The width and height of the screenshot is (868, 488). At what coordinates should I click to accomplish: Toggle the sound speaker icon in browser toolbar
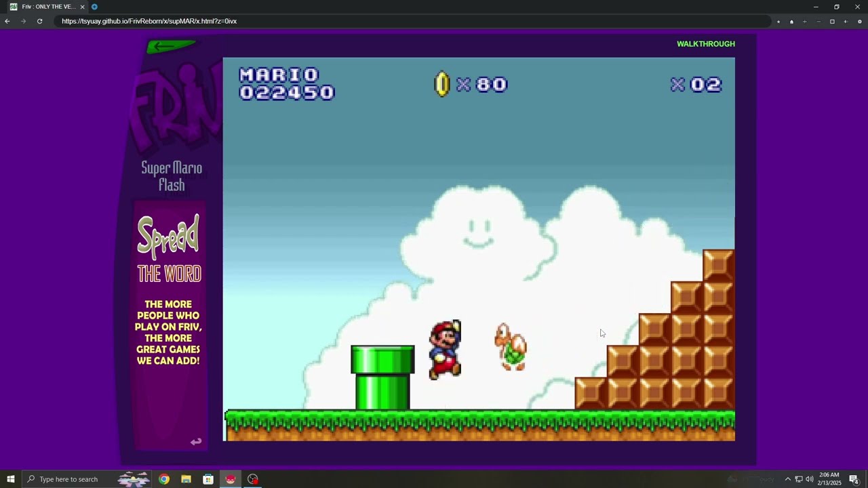coord(846,22)
